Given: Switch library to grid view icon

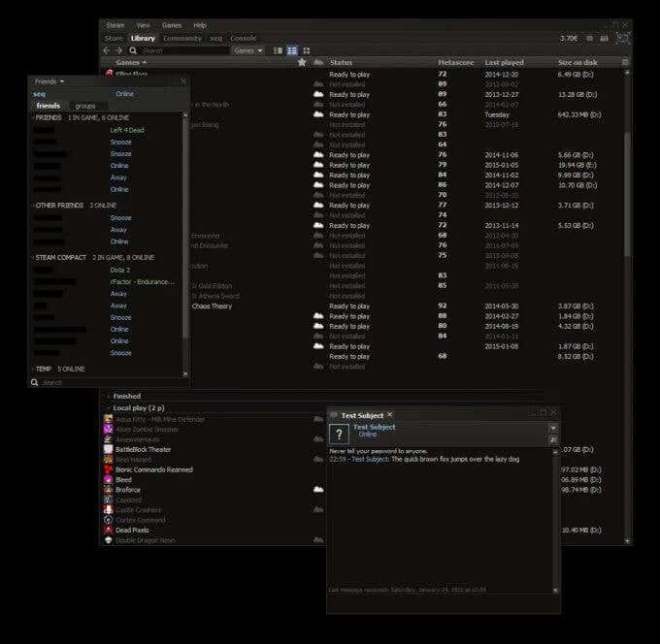Looking at the screenshot, I should (307, 50).
